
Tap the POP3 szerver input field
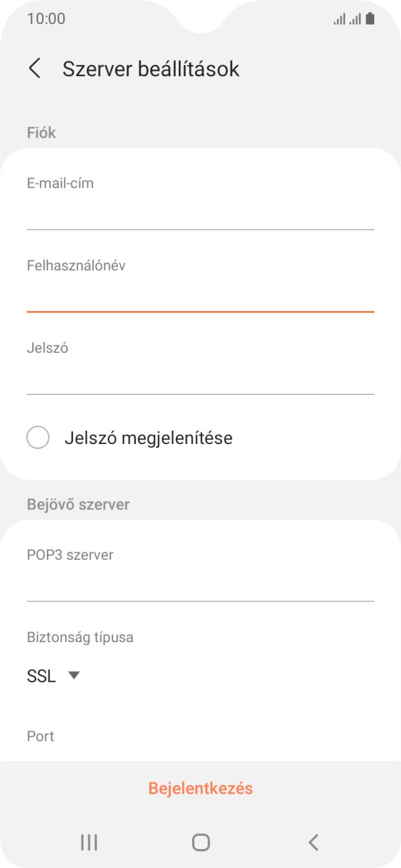point(200,572)
